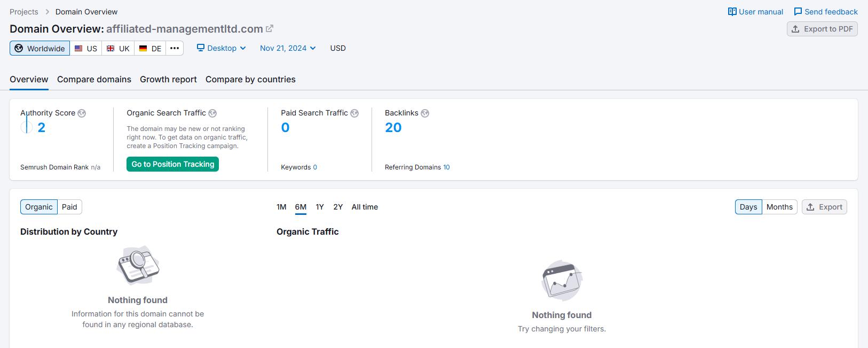Image resolution: width=868 pixels, height=348 pixels.
Task: Click the Organic Traffic chart heading
Action: [307, 231]
